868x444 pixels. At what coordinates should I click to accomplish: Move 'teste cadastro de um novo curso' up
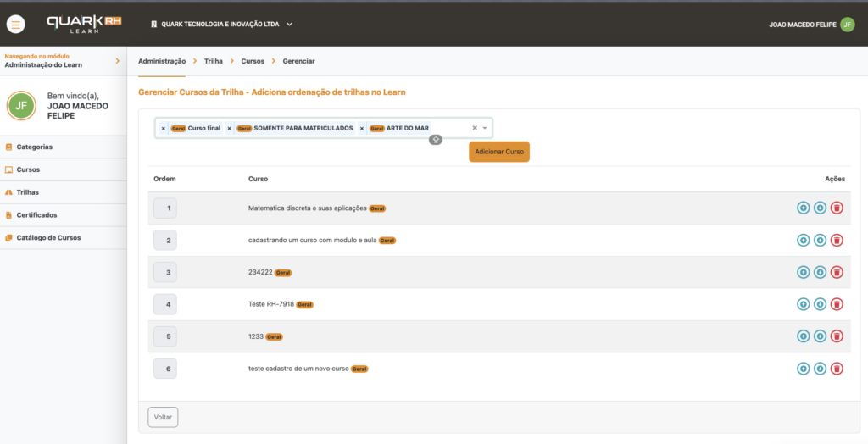pyautogui.click(x=804, y=369)
